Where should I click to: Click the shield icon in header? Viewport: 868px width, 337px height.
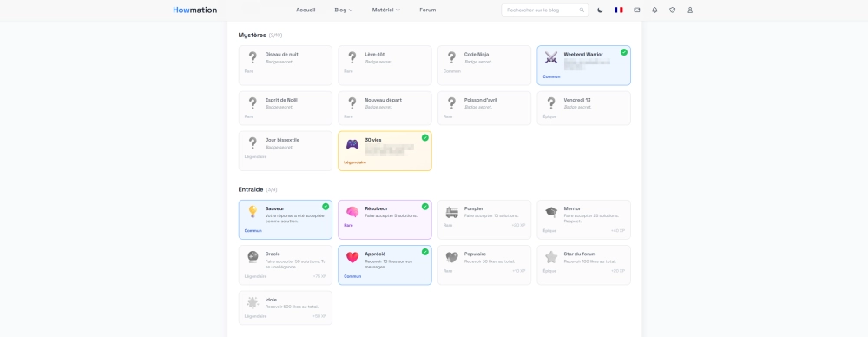672,10
